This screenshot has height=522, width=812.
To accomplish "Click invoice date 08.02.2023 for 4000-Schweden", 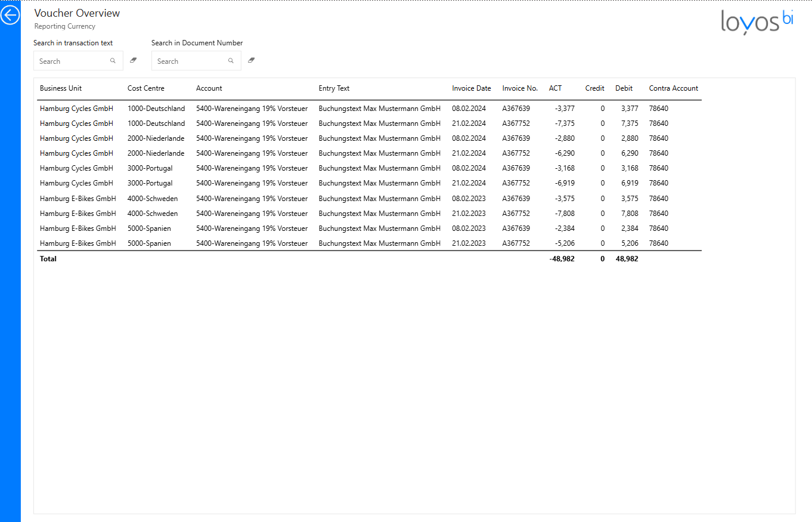I will [x=469, y=199].
